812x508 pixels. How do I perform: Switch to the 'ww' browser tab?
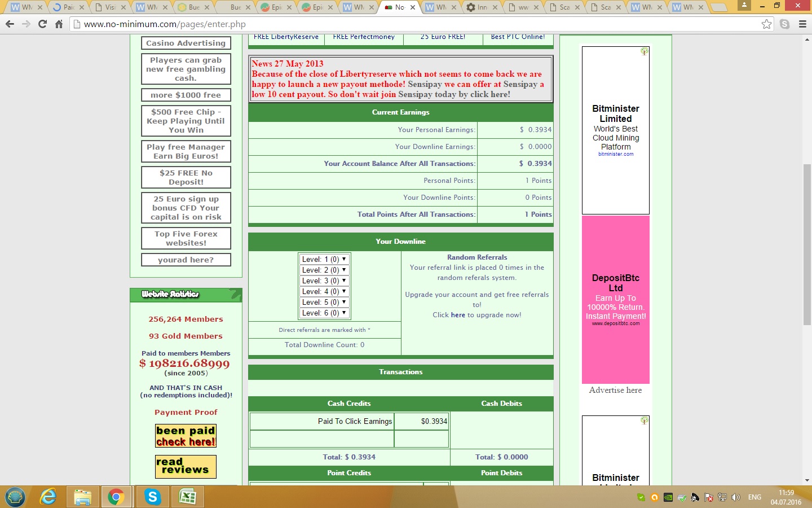[x=523, y=7]
